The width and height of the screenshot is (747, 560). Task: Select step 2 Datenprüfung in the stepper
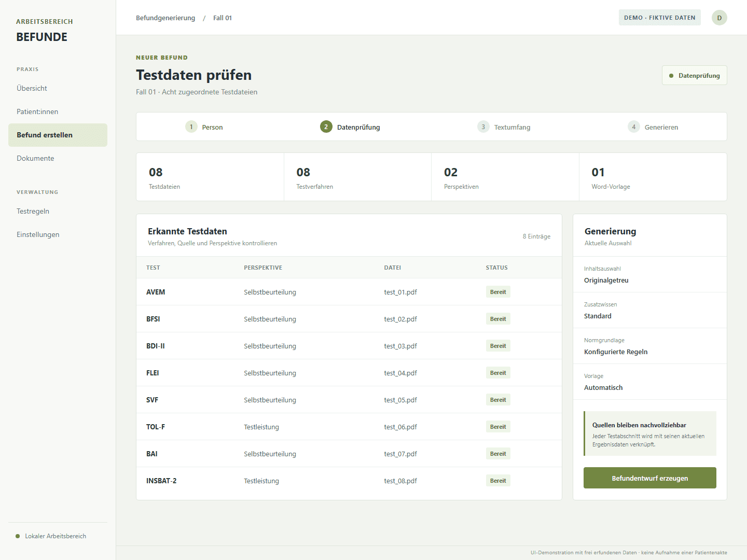pos(350,127)
